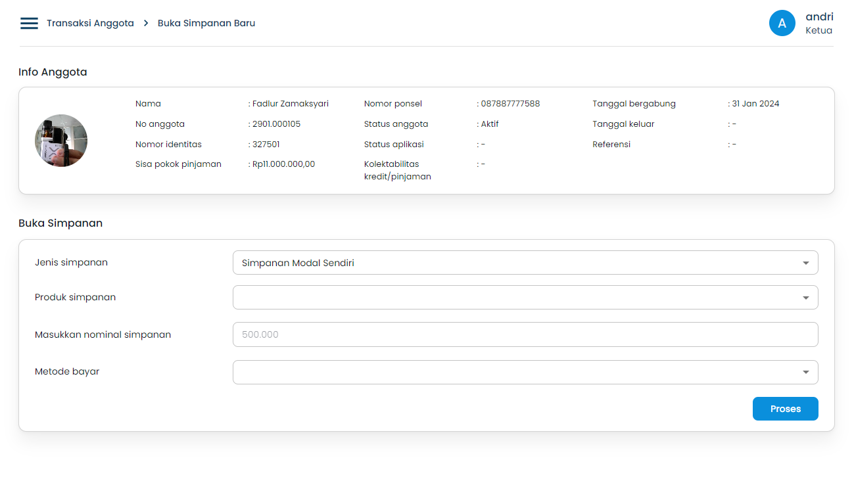Click the member number 2901.000105

point(276,124)
